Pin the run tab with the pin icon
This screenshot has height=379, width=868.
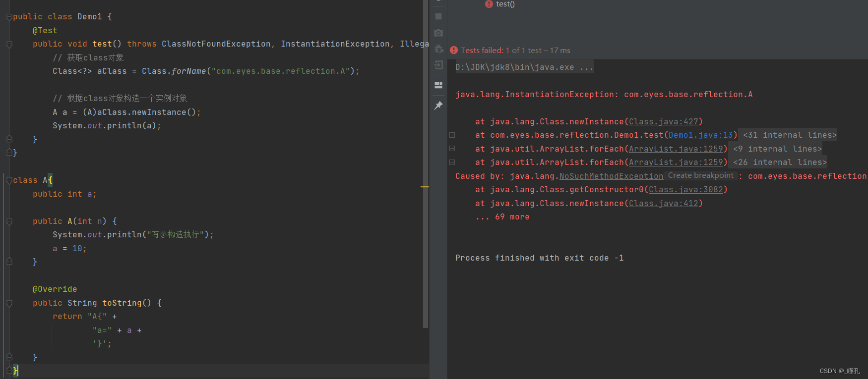tap(438, 105)
